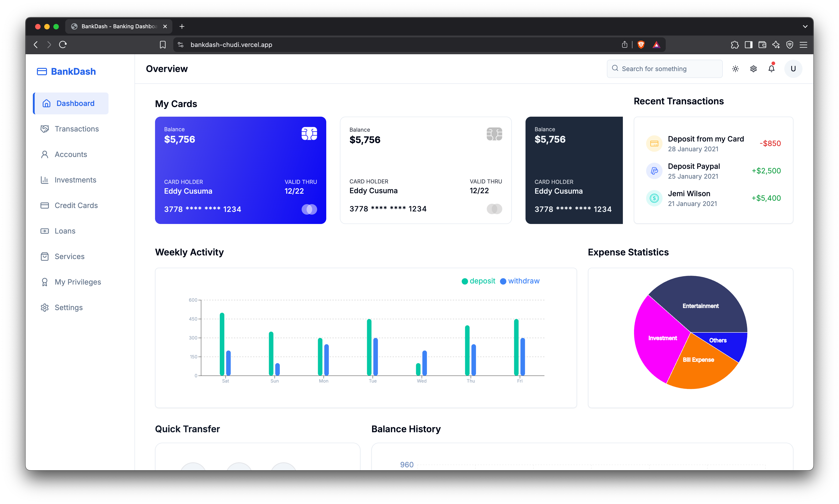
Task: Toggle the light/dark theme sun icon
Action: [735, 69]
